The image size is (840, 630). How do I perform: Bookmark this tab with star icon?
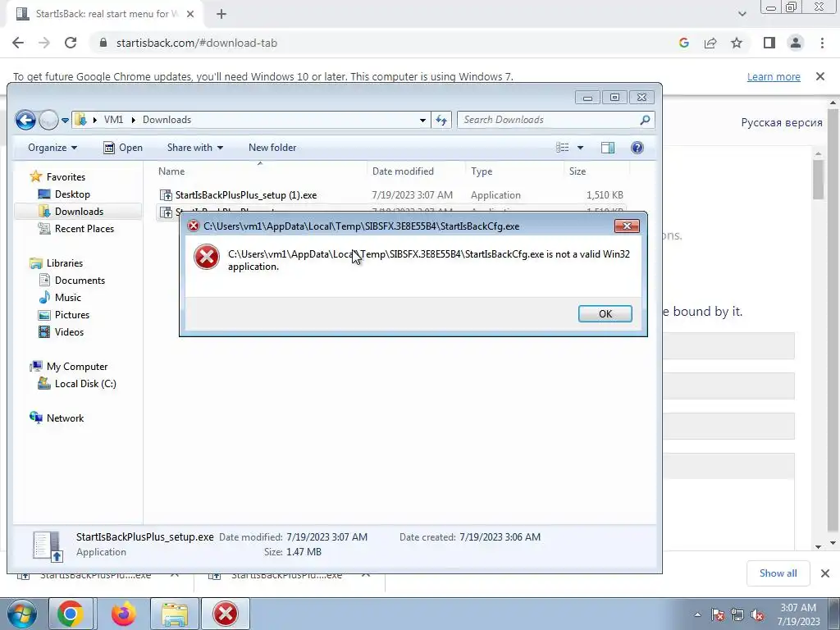click(x=737, y=43)
